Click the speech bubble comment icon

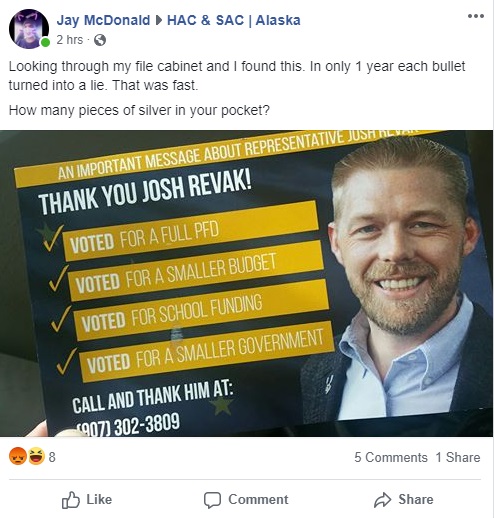(212, 500)
